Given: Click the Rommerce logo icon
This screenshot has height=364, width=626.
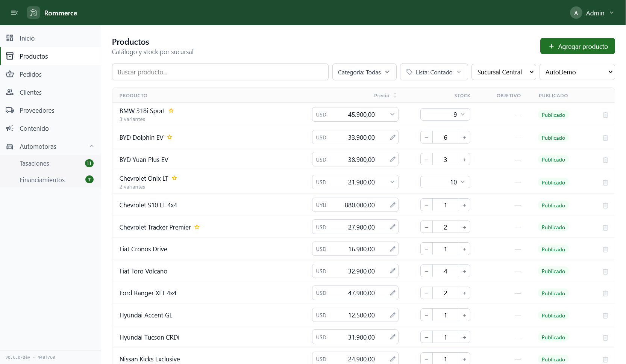Looking at the screenshot, I should pyautogui.click(x=33, y=13).
